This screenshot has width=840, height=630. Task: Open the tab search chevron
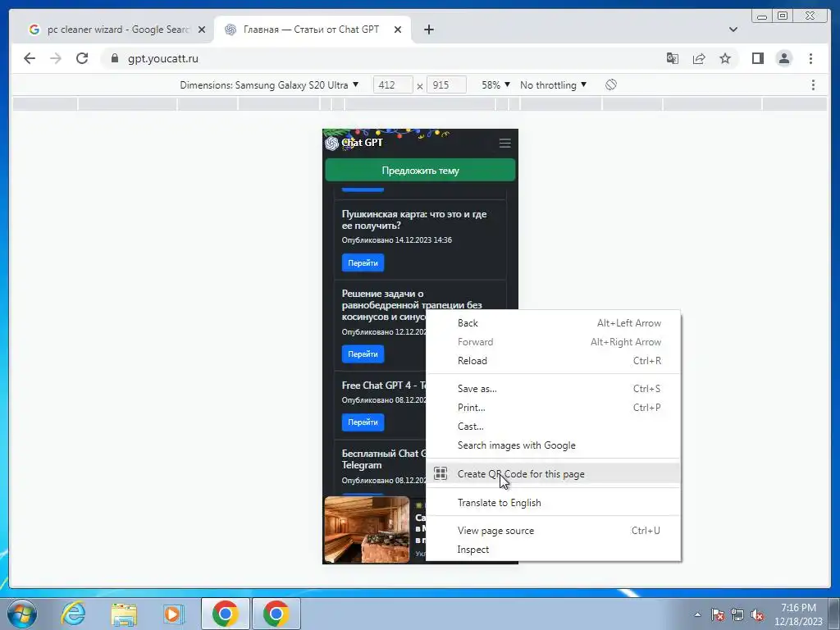tap(733, 30)
